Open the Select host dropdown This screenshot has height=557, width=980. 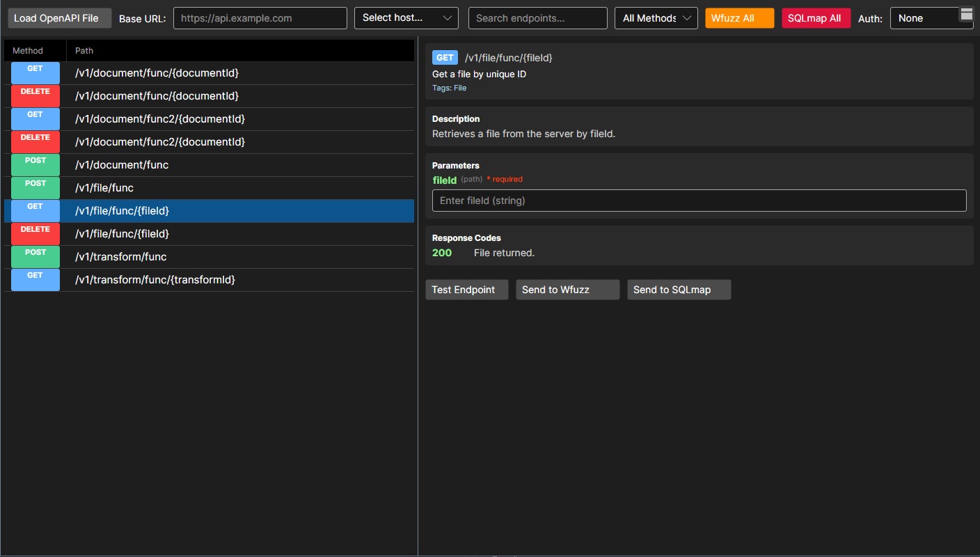pos(406,18)
